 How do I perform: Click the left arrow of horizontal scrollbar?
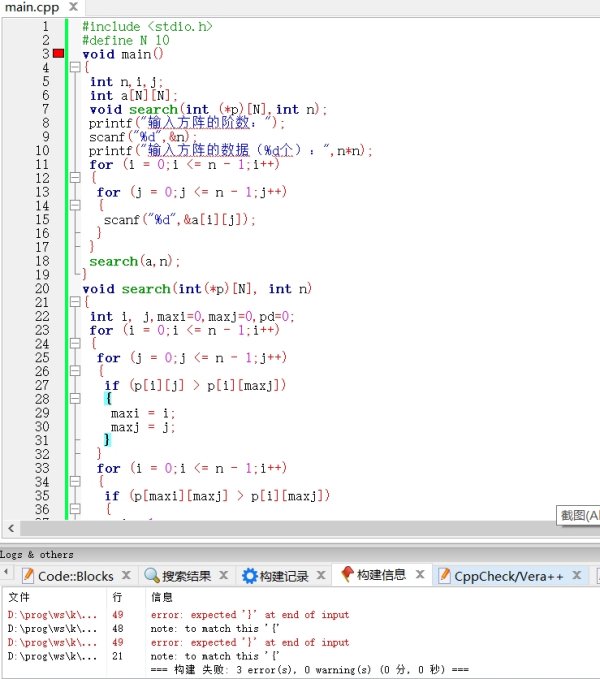(x=12, y=528)
